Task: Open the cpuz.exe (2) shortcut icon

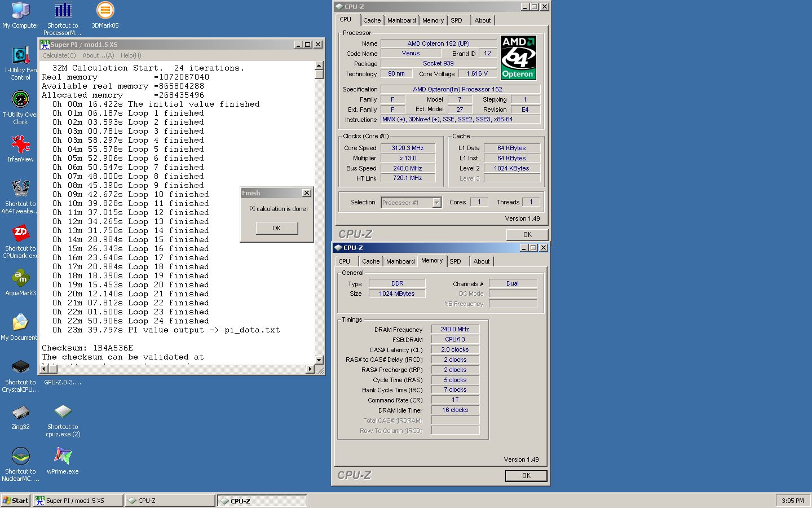Action: pyautogui.click(x=63, y=421)
